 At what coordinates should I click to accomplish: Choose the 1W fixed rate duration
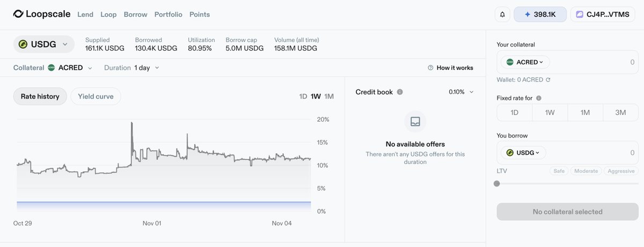coord(550,113)
